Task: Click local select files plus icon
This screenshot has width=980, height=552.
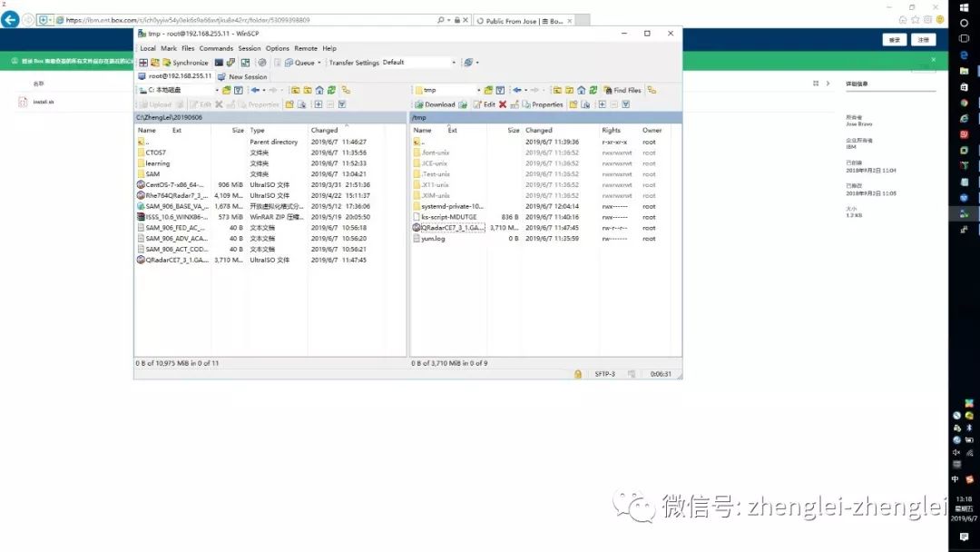Action: (x=318, y=104)
